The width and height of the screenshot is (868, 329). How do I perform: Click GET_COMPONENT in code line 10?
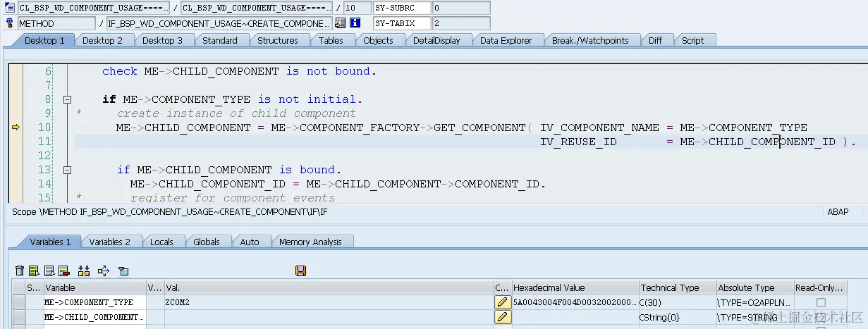point(483,128)
